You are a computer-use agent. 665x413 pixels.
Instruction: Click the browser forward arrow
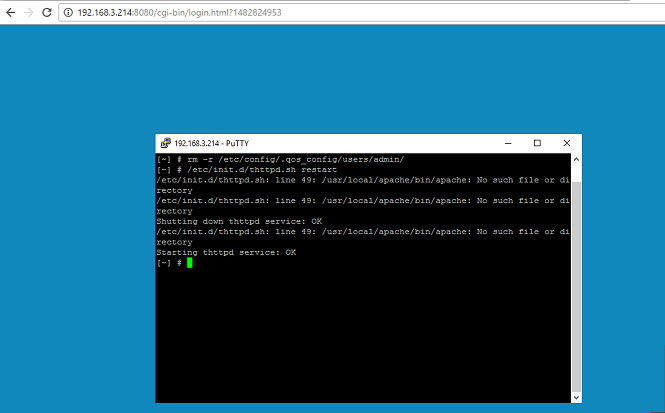[x=28, y=12]
